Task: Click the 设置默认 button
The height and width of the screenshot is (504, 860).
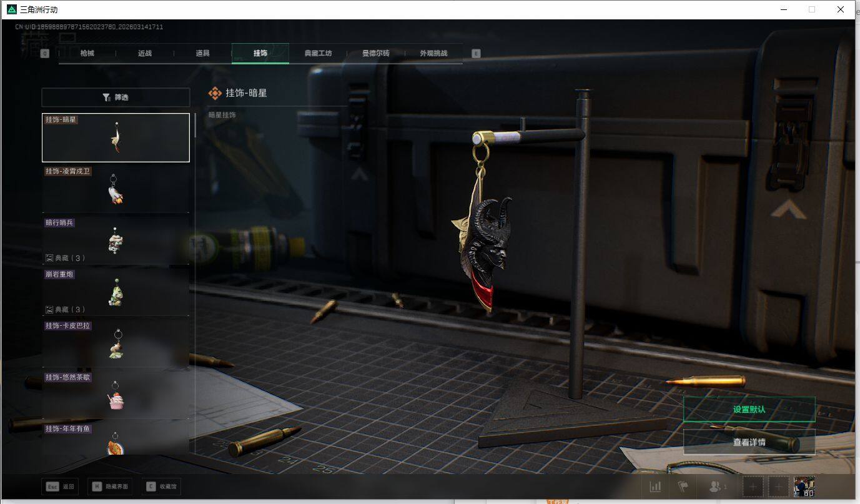Action: tap(749, 410)
